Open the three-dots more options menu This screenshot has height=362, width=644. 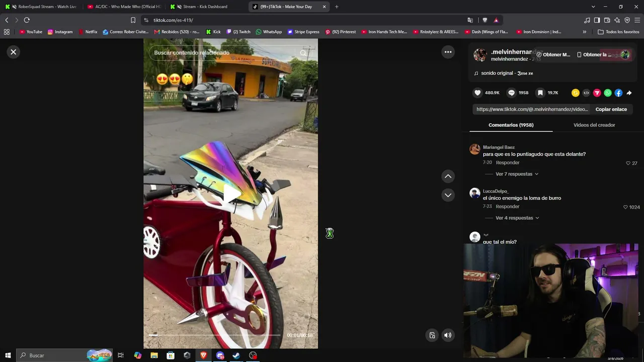click(x=448, y=52)
